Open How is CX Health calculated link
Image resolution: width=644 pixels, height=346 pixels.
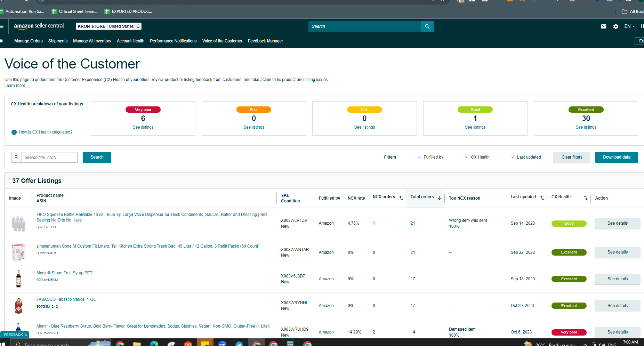click(46, 132)
